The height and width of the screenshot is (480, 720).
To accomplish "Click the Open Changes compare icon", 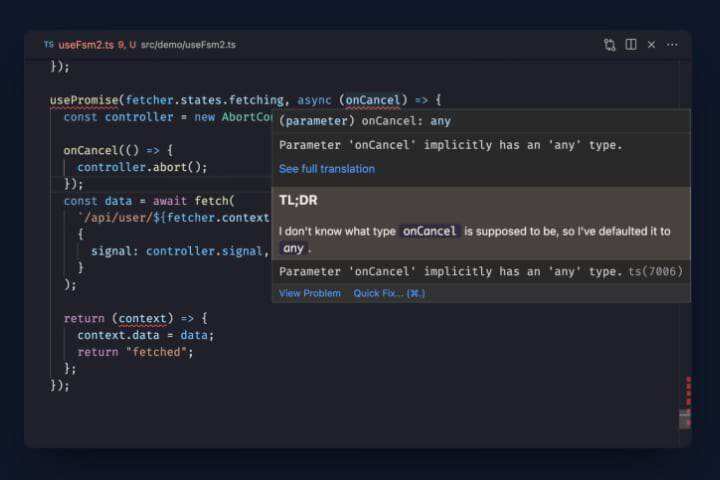I will [610, 45].
